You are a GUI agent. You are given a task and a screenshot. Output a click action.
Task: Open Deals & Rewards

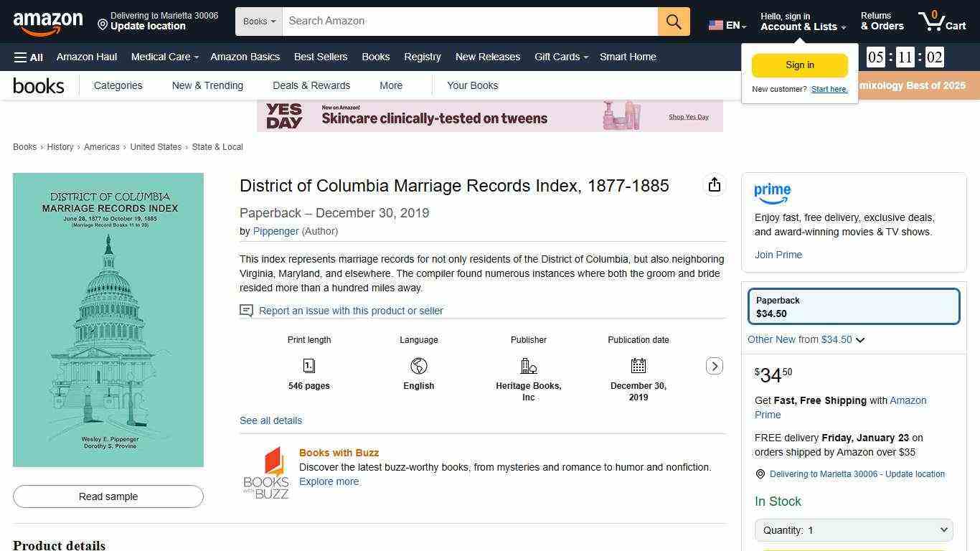(311, 85)
